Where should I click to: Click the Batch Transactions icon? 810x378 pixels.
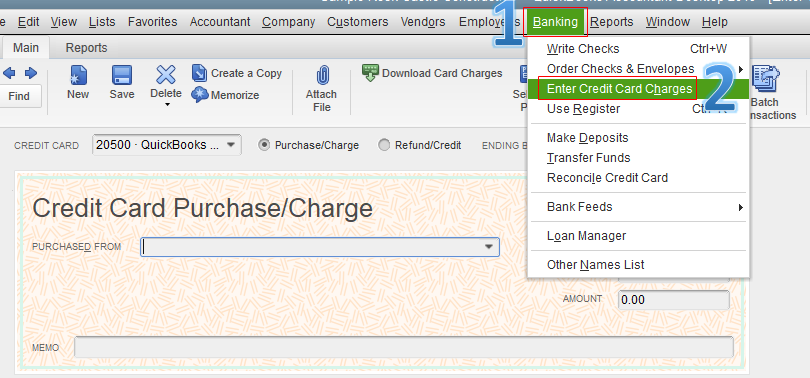[x=766, y=80]
